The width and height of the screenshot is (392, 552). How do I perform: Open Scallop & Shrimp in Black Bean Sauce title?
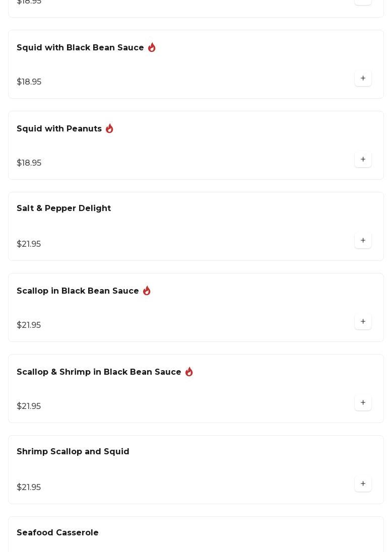tap(99, 372)
